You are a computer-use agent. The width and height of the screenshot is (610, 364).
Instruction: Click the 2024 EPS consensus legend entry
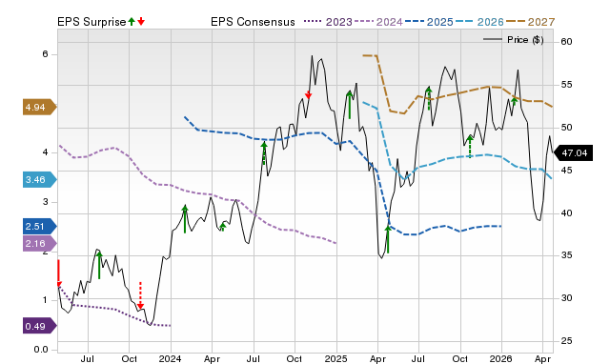pyautogui.click(x=378, y=22)
